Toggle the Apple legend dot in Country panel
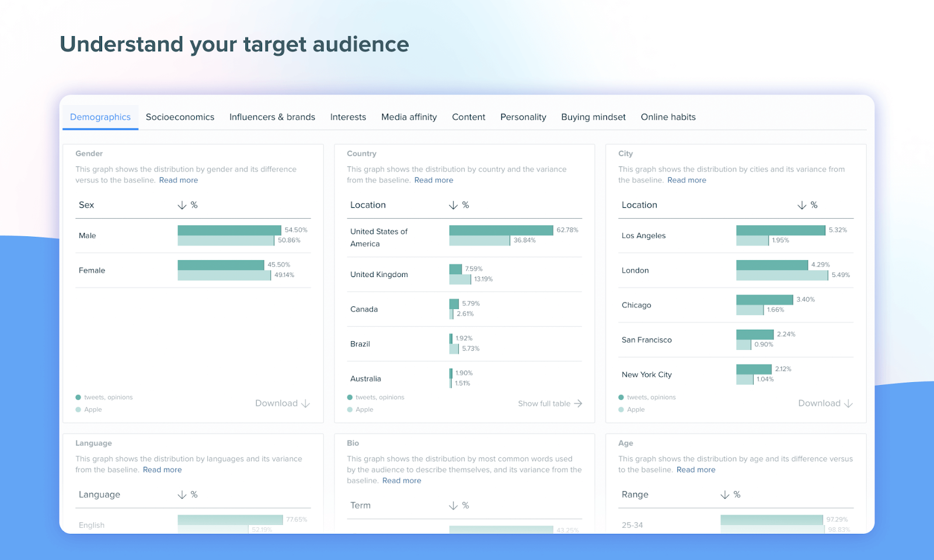Screen dimensions: 934x560 [350, 409]
